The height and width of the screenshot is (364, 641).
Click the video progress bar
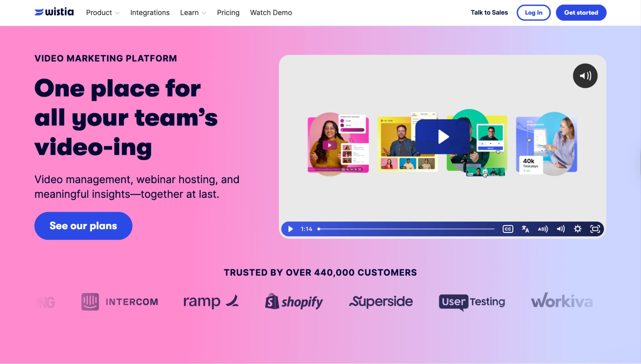[x=406, y=229]
